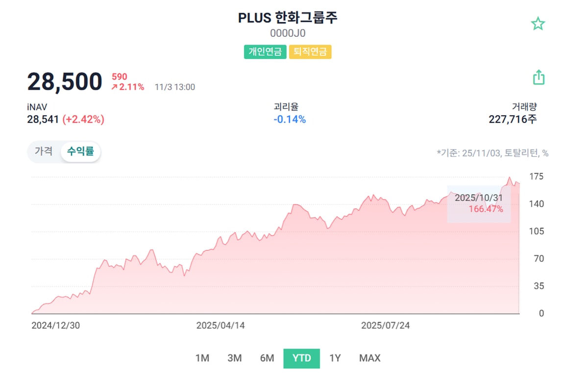
Task: Click the 2025/04/14 axis date label
Action: click(220, 326)
